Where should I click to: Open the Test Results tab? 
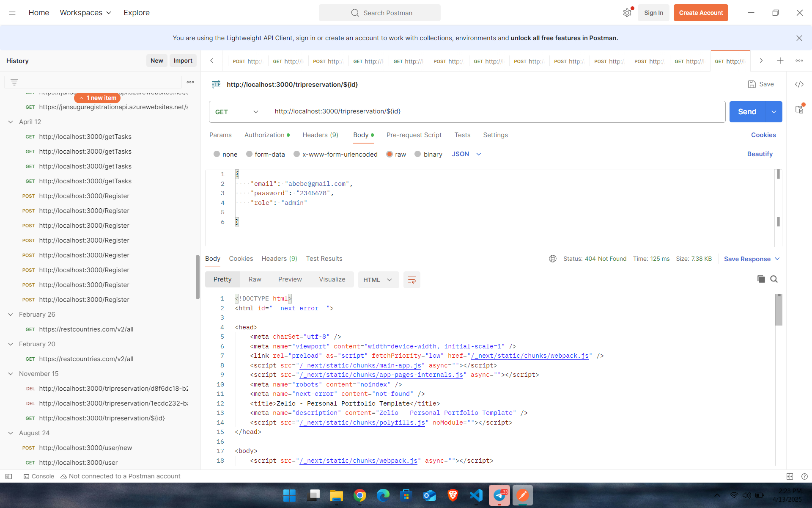324,259
